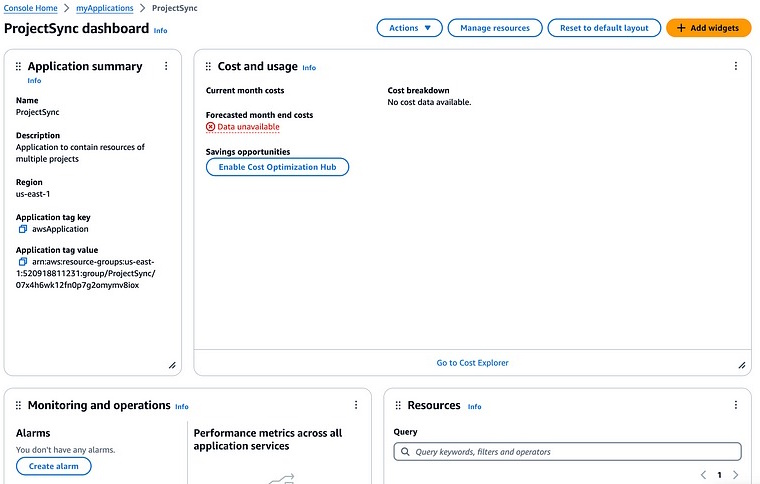Open the Go to Cost Explorer link

(x=472, y=363)
